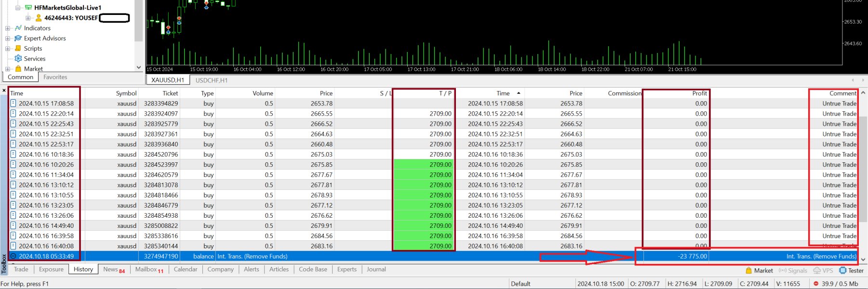Open the USDCHF,H1 chart tab
Image resolution: width=868 pixels, height=289 pixels.
tap(211, 80)
